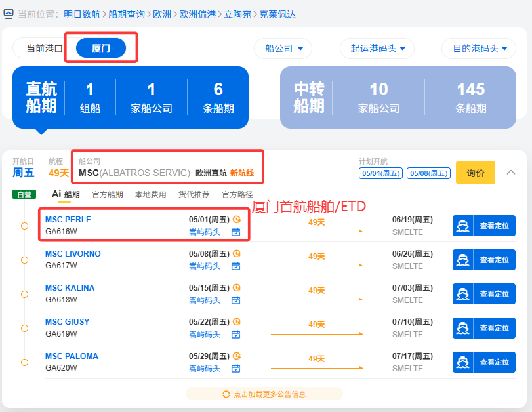Open the calendar icon in MSC PERLE row
Image resolution: width=532 pixels, height=412 pixels.
tap(236, 232)
